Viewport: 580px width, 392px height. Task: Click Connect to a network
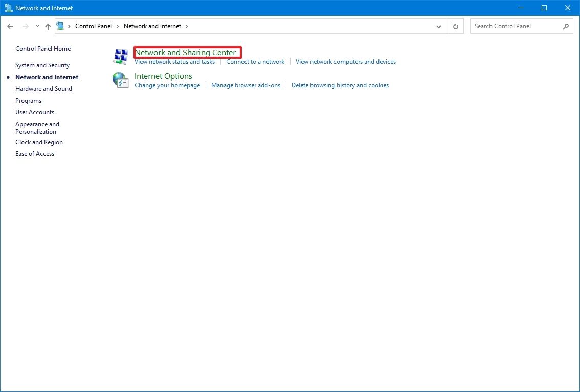[255, 62]
